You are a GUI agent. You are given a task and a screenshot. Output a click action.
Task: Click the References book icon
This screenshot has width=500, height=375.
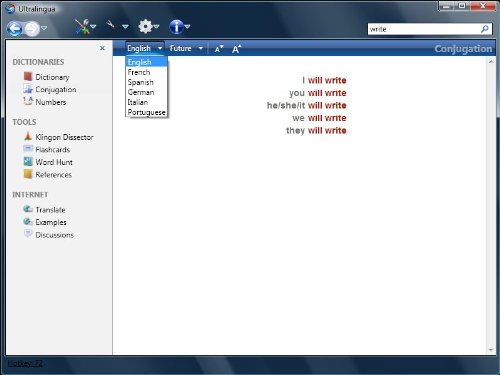pos(28,174)
